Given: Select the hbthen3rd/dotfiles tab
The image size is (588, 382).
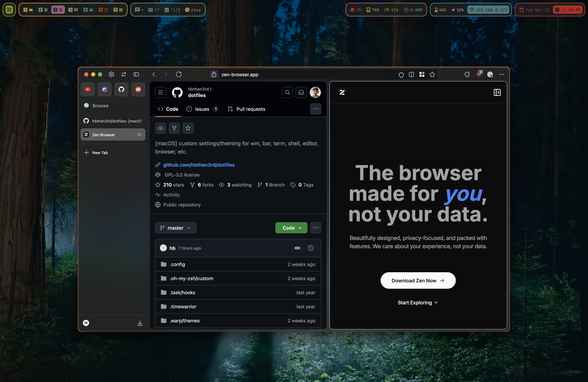Looking at the screenshot, I should 113,121.
